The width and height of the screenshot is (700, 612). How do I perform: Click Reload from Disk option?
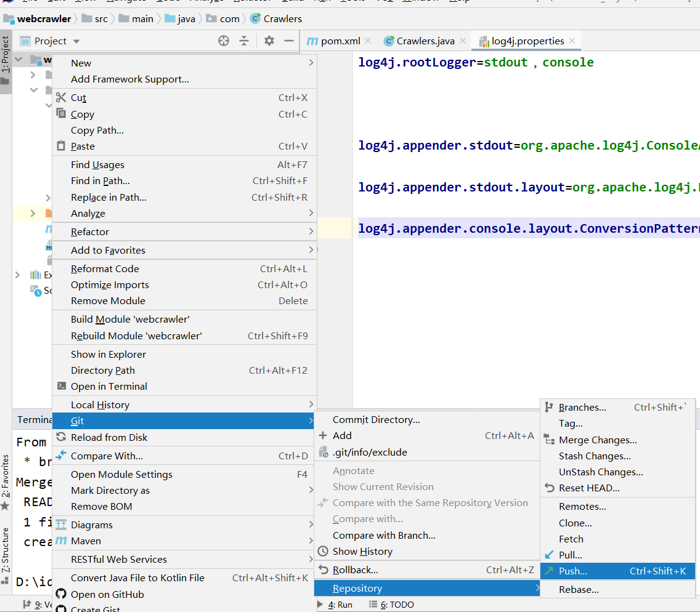pos(108,437)
